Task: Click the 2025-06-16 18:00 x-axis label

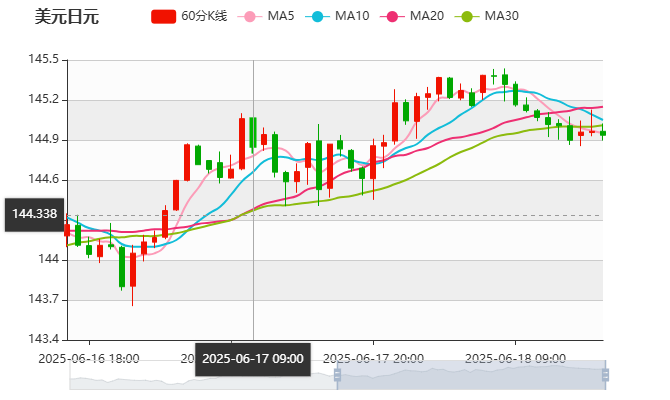Action: pyautogui.click(x=89, y=359)
